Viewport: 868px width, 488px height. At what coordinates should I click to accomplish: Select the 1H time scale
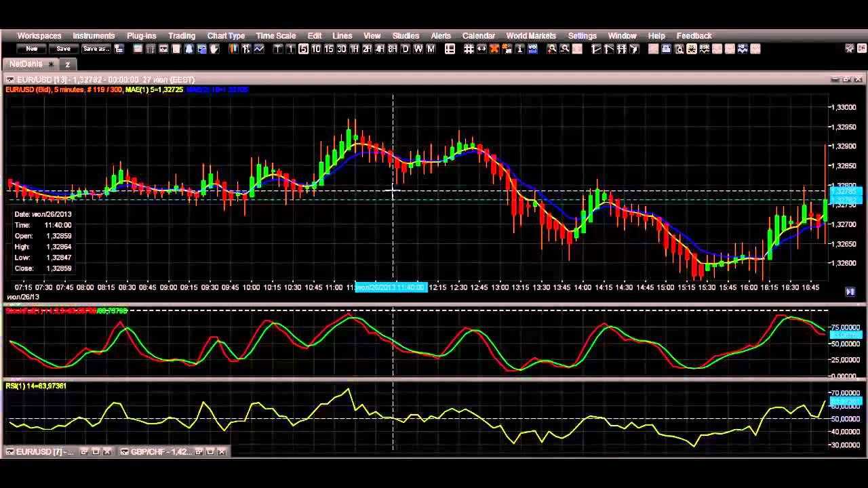click(355, 49)
